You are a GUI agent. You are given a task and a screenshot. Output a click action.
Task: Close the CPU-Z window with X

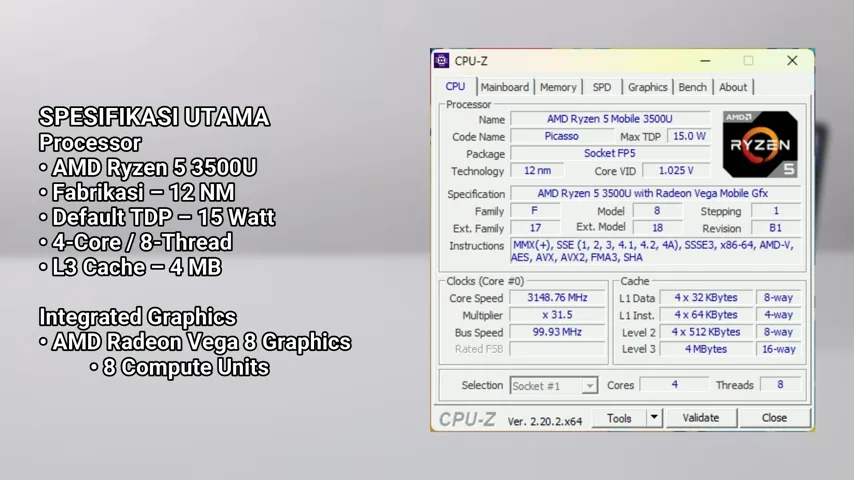pos(792,60)
